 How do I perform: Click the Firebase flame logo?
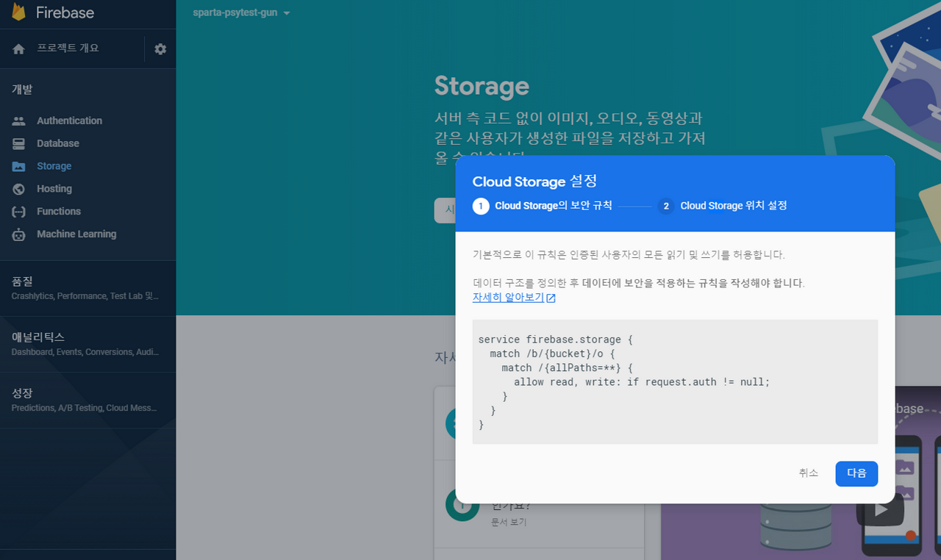point(18,11)
